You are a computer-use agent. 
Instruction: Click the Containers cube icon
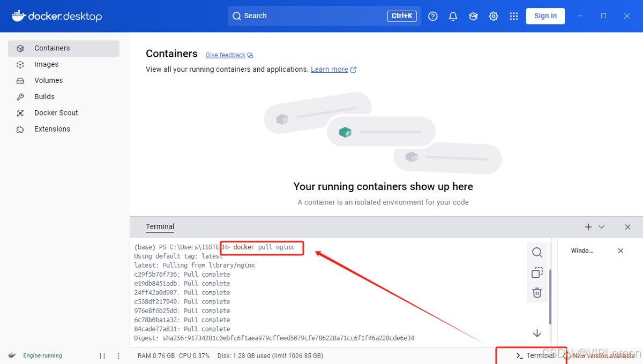tap(20, 48)
